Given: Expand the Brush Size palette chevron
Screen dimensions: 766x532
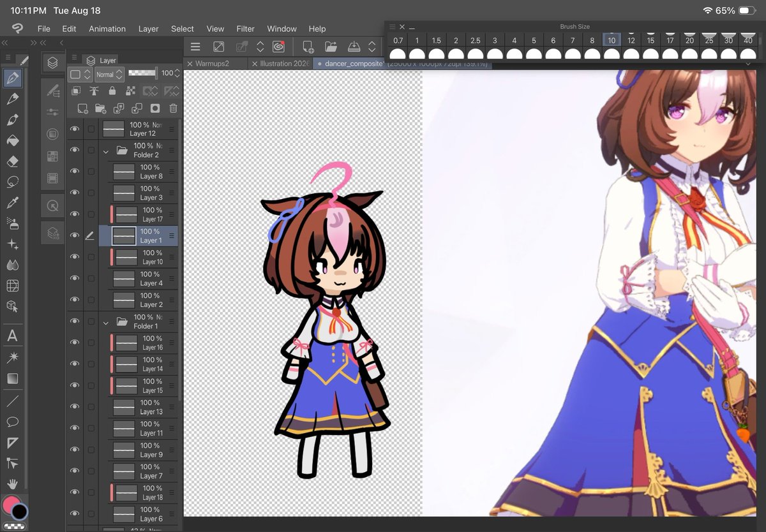Looking at the screenshot, I should click(x=749, y=64).
